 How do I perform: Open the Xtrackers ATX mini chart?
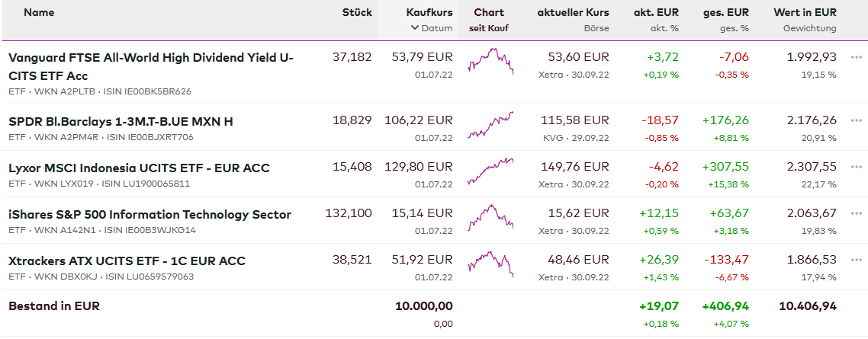pos(490,264)
